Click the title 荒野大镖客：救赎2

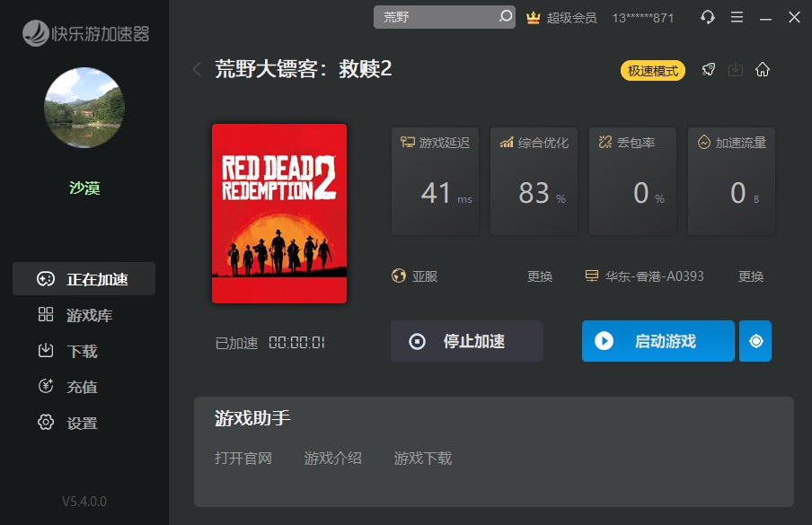[x=304, y=69]
